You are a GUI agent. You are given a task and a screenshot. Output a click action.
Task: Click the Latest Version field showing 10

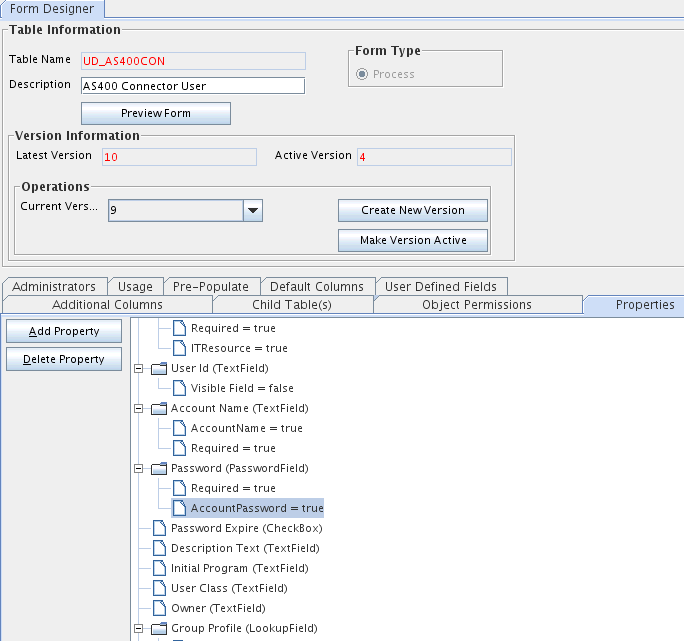pyautogui.click(x=179, y=157)
